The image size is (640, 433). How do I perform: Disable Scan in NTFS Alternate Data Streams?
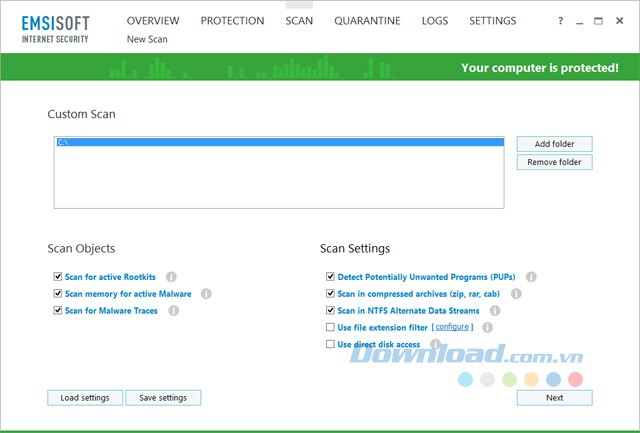pos(330,310)
